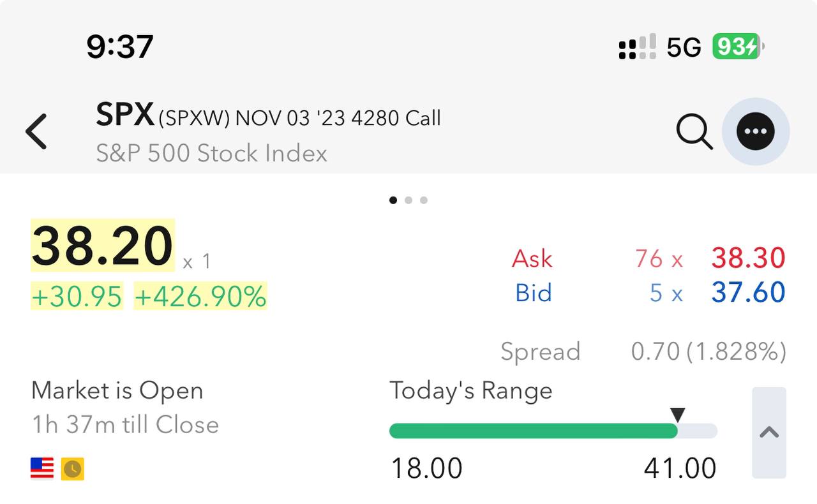Switch to the second page dot
Screen dimensions: 817x504
tap(408, 200)
